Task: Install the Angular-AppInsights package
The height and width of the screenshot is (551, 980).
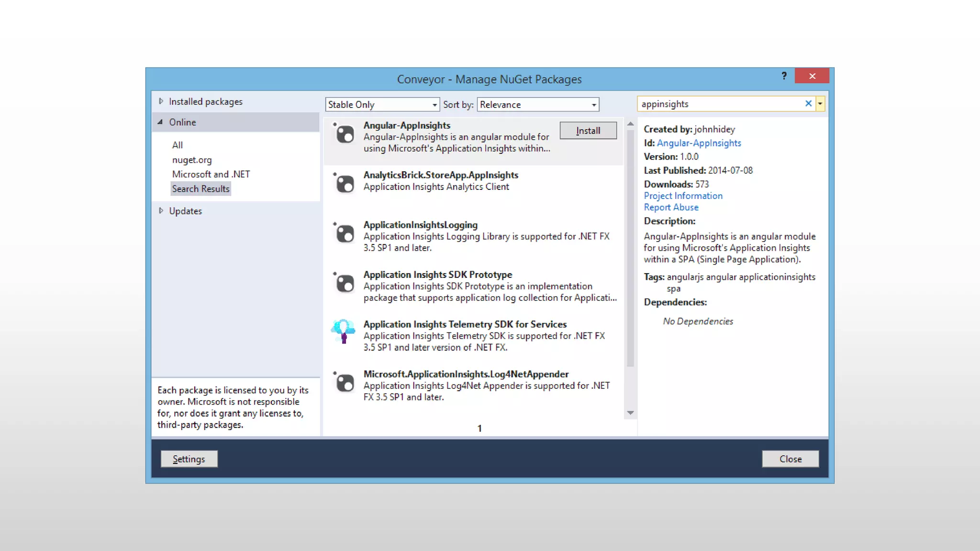Action: click(588, 131)
